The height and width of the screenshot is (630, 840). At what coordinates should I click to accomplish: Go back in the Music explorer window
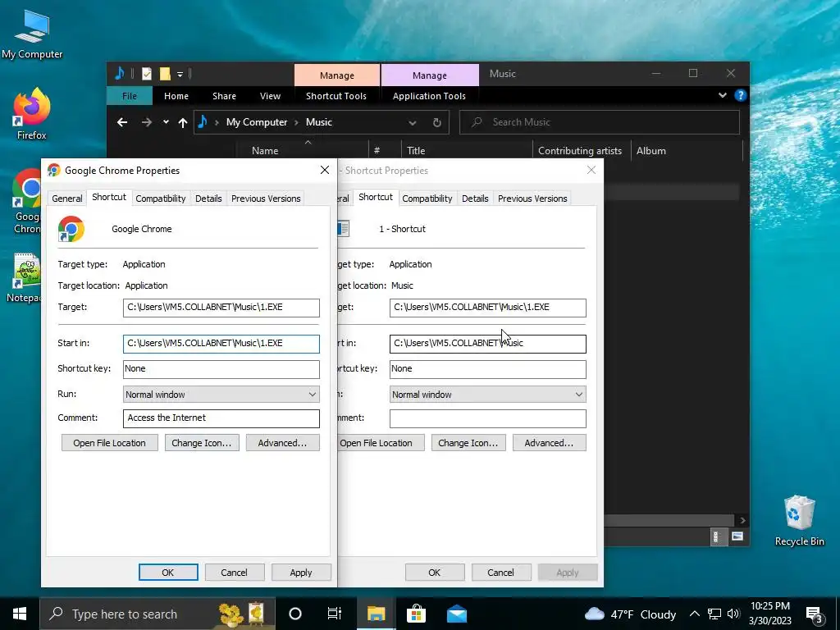coord(122,123)
